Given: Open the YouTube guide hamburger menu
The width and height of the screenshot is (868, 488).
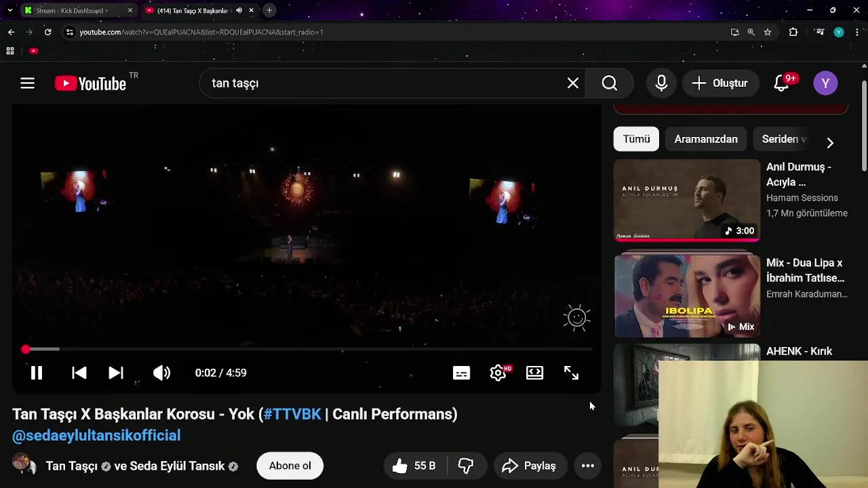Looking at the screenshot, I should click(27, 83).
